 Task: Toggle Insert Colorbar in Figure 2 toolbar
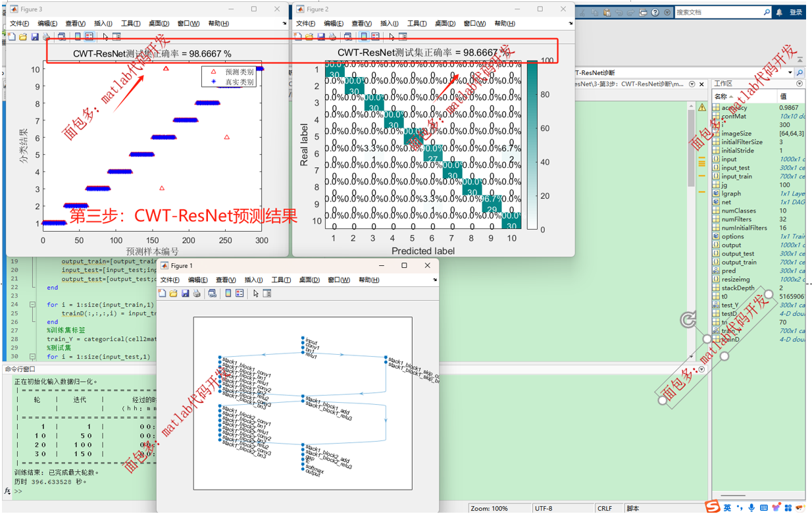pos(363,37)
